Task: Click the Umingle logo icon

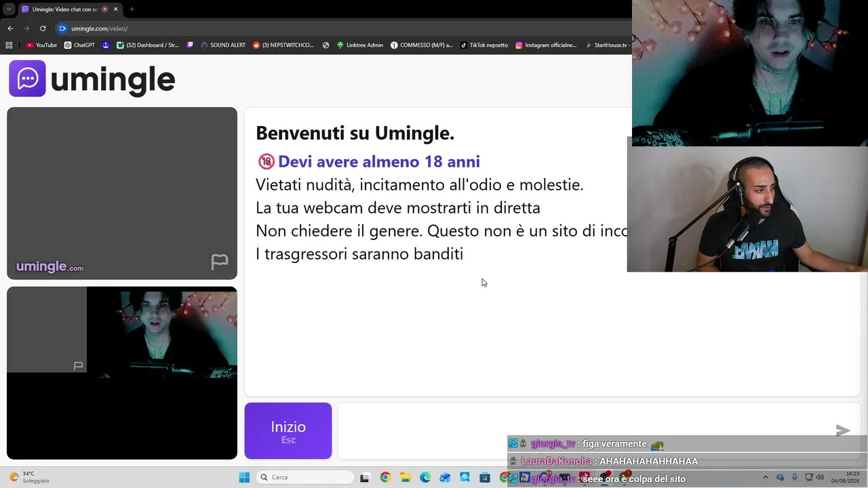Action: pyautogui.click(x=27, y=79)
